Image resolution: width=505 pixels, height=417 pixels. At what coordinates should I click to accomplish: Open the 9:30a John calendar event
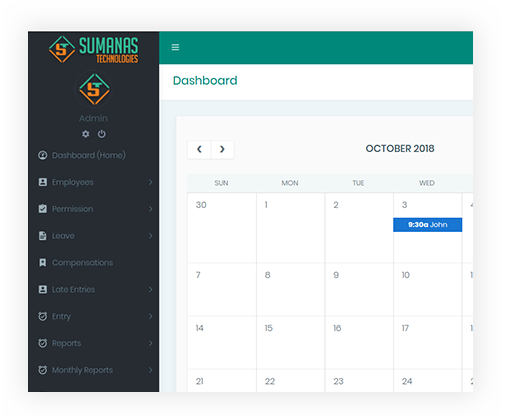pyautogui.click(x=428, y=225)
